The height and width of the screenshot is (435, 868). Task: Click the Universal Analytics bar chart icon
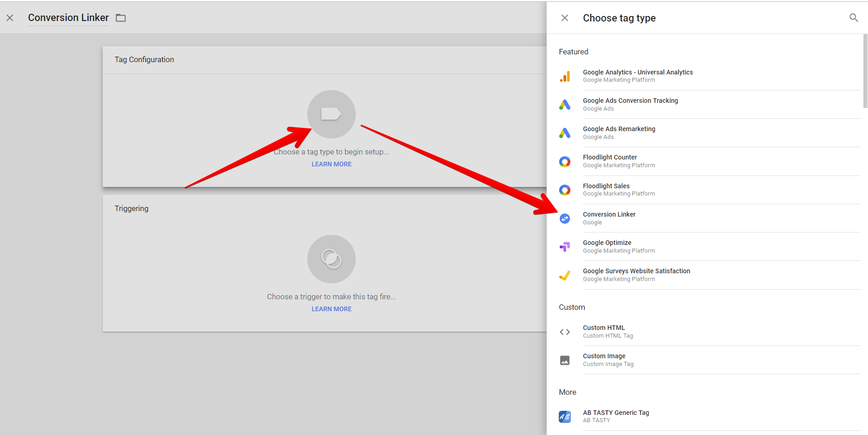[565, 76]
